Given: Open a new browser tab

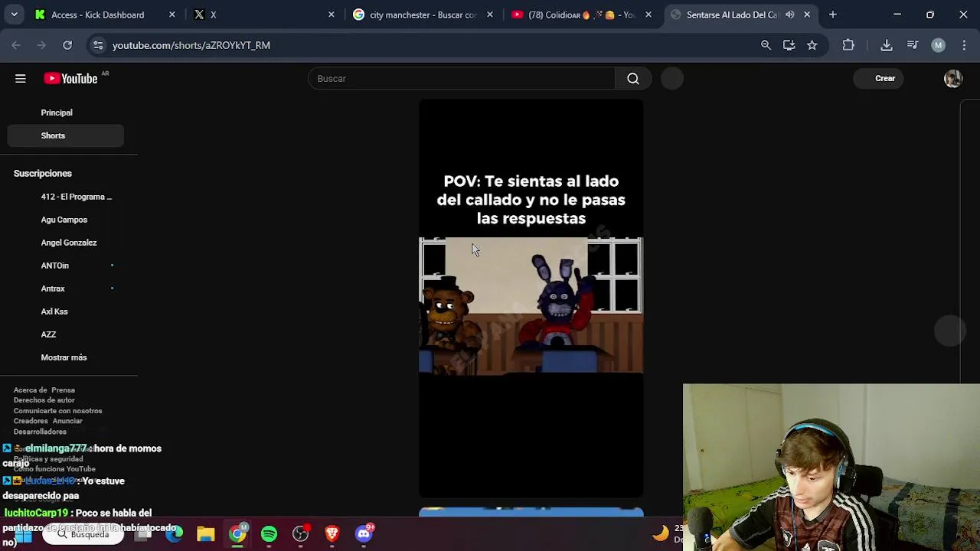Looking at the screenshot, I should point(833,15).
